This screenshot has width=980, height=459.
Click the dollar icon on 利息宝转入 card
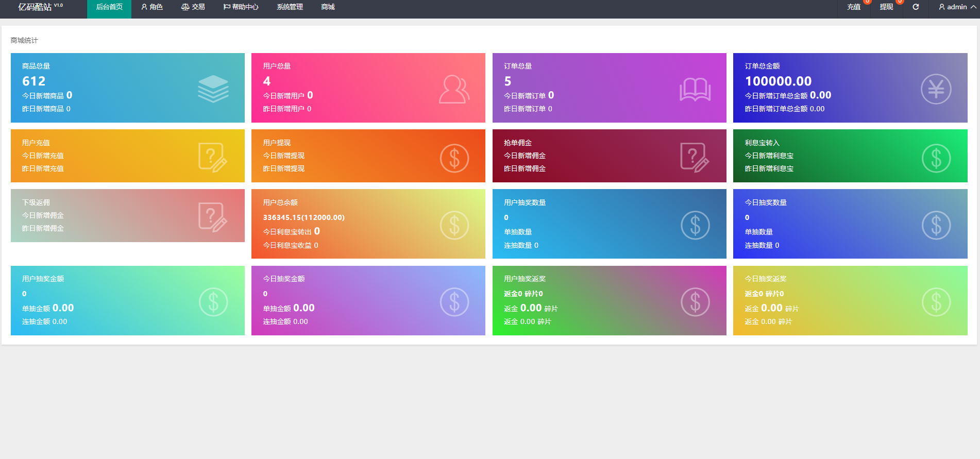click(x=936, y=158)
